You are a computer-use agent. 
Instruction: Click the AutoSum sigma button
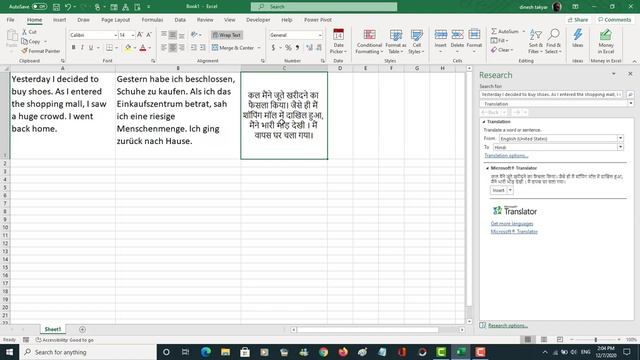(x=504, y=31)
